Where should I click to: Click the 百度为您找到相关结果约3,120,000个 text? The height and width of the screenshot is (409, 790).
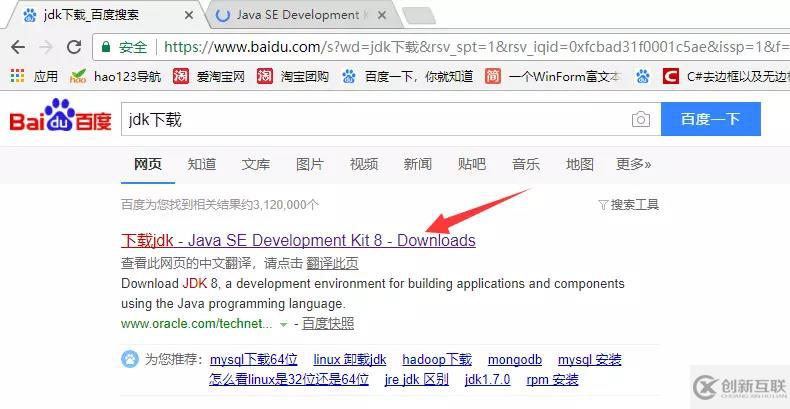tap(220, 204)
